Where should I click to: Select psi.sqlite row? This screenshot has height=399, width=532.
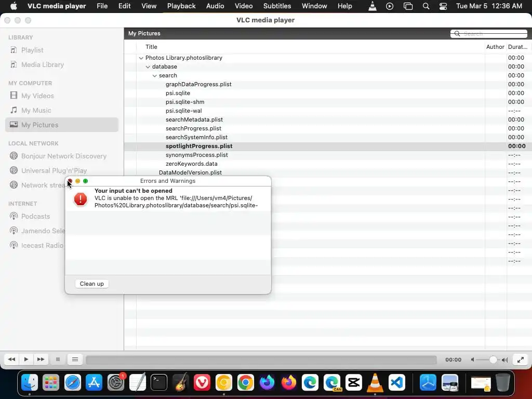(x=178, y=94)
